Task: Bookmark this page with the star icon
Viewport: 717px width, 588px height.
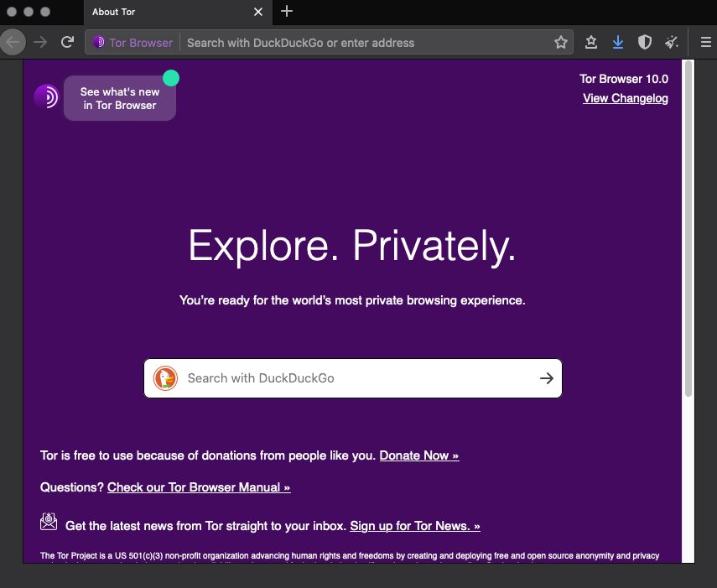Action: pos(561,43)
